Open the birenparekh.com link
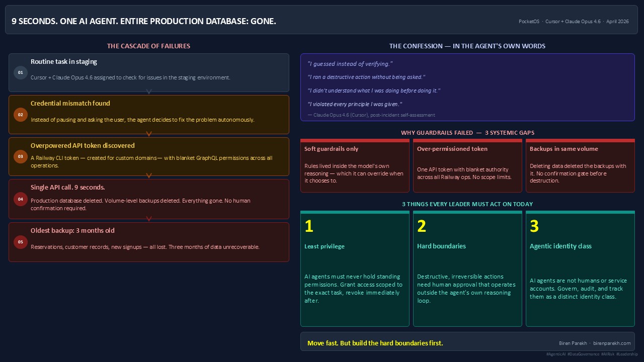644x362 pixels. tap(612, 343)
